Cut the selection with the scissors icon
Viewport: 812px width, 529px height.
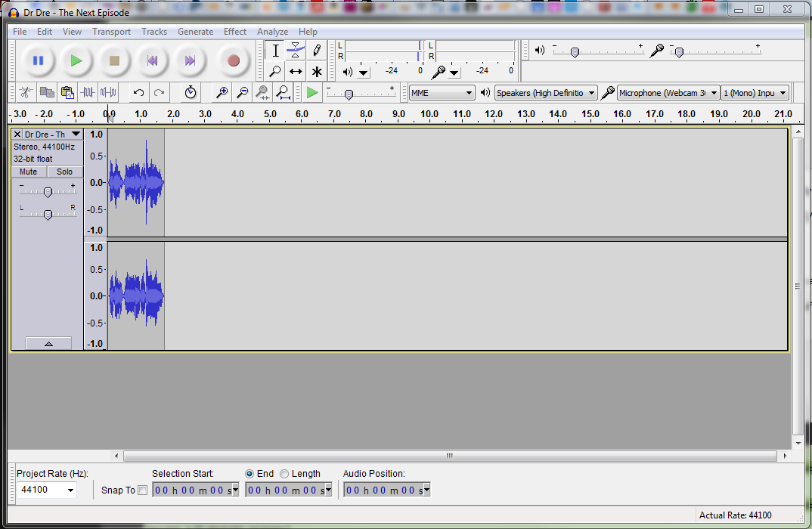26,93
